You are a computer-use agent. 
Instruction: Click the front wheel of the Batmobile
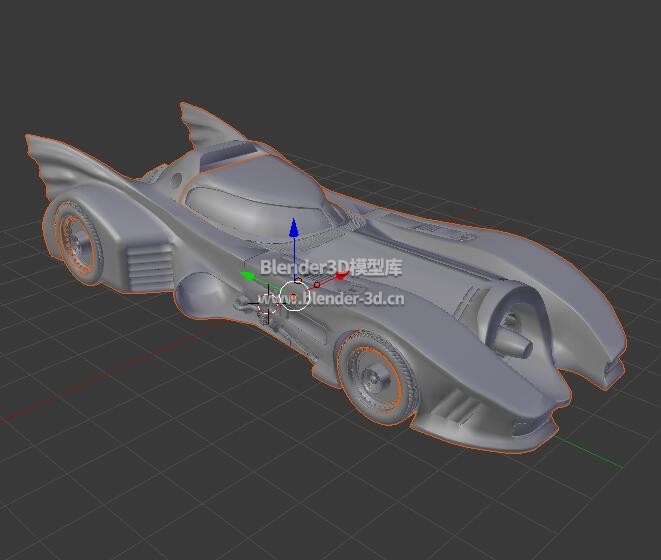[x=378, y=378]
